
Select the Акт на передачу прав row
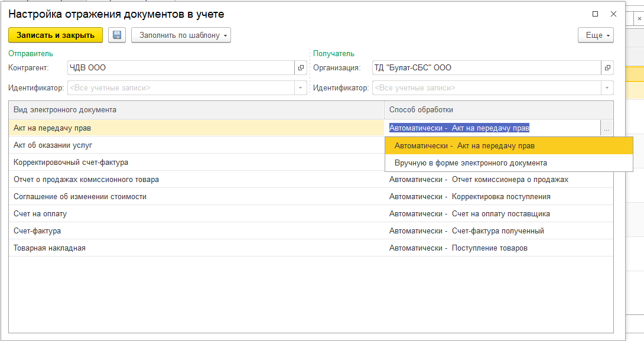(196, 128)
